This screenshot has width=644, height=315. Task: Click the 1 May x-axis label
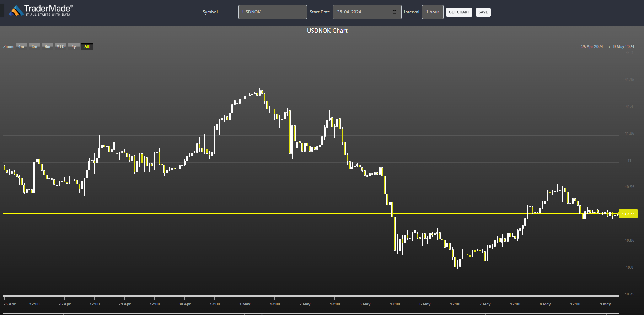tap(245, 304)
